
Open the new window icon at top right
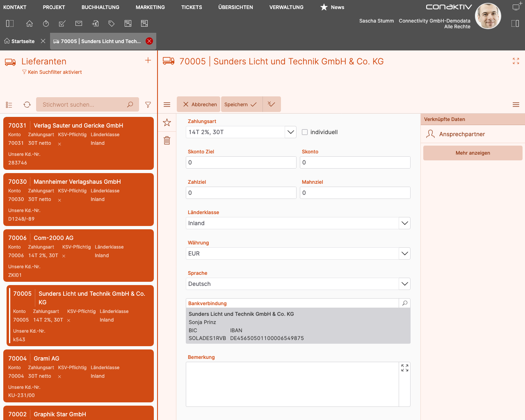517,7
